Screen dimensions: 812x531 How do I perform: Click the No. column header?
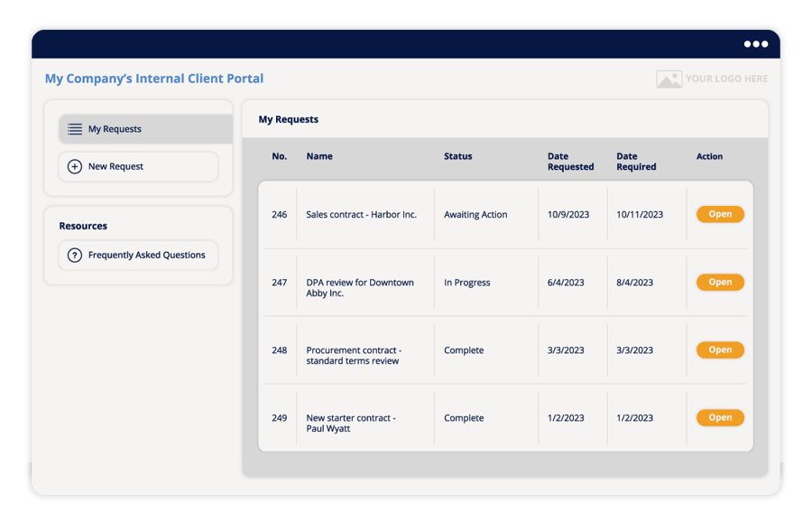tap(280, 156)
